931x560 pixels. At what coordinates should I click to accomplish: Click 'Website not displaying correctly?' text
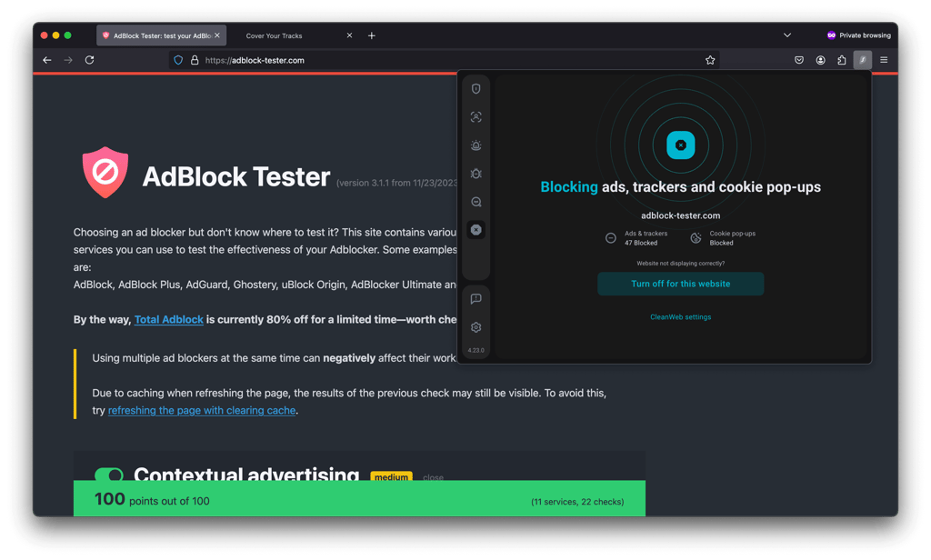click(680, 263)
